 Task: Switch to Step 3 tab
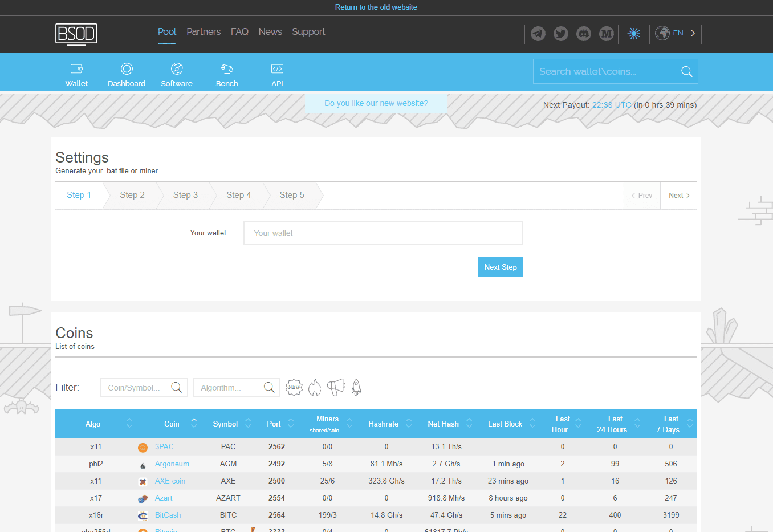pos(185,195)
